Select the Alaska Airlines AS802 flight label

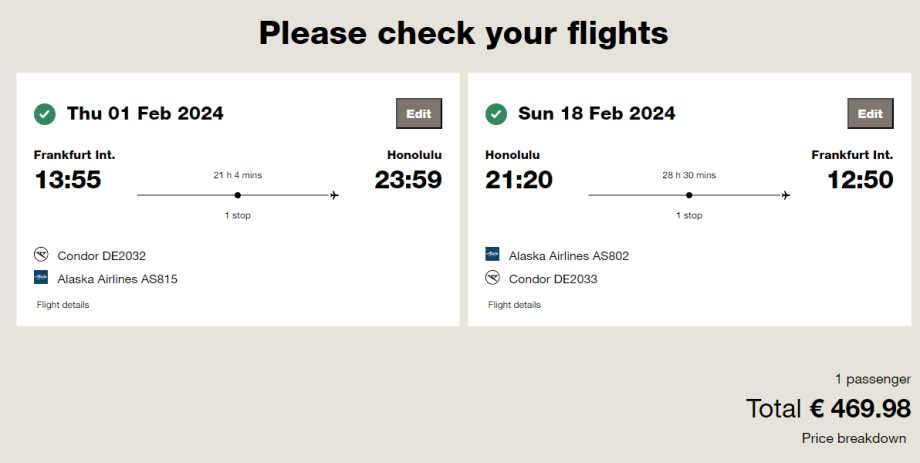click(568, 256)
